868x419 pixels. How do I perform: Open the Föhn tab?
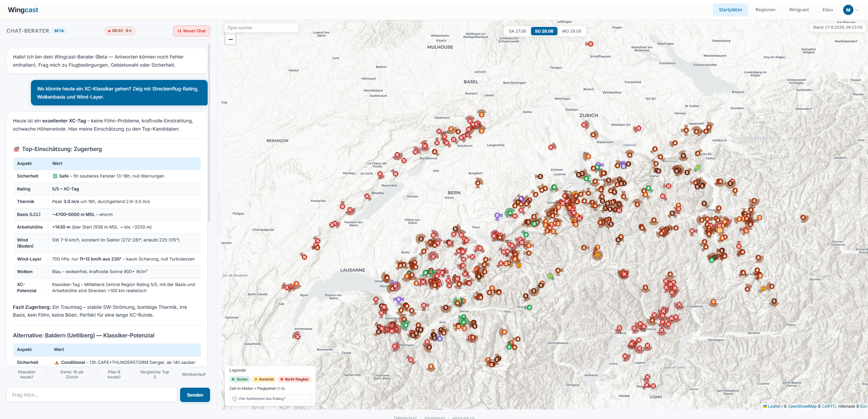tap(828, 10)
